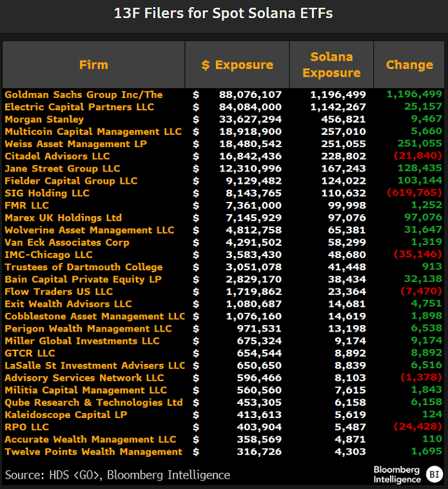Click the Bloomberg Intelligence BI logo
This screenshot has width=448, height=489.
pos(434,474)
